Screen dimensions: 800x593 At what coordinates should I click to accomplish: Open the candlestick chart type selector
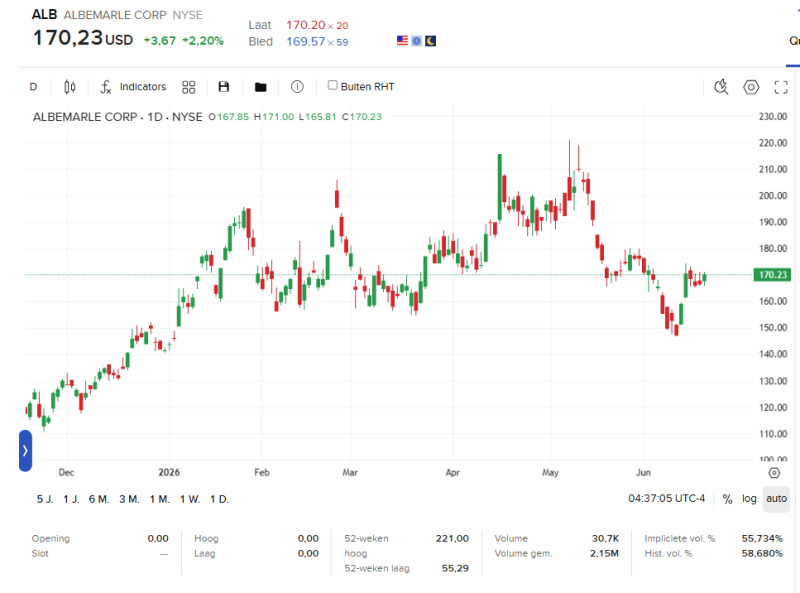[x=70, y=87]
